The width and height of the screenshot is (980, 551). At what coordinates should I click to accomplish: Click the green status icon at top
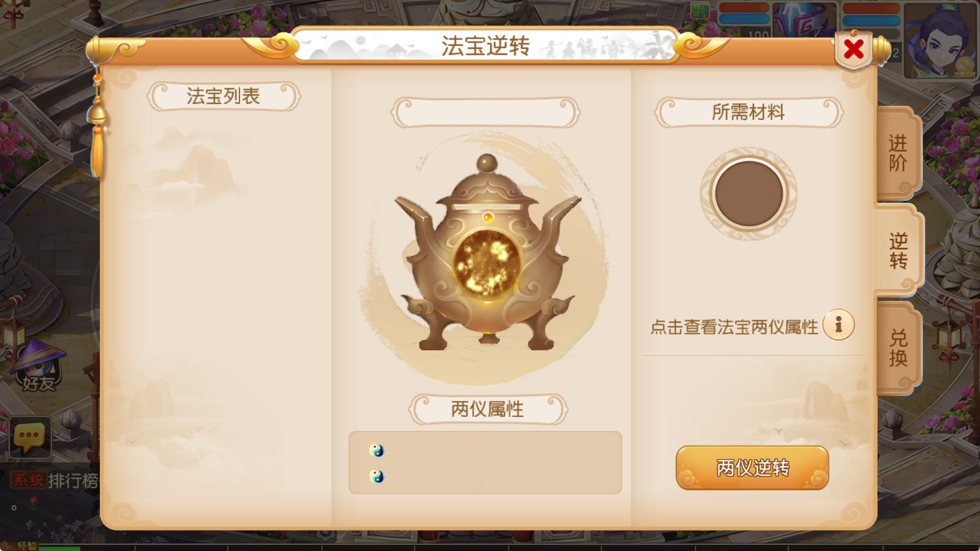(699, 10)
